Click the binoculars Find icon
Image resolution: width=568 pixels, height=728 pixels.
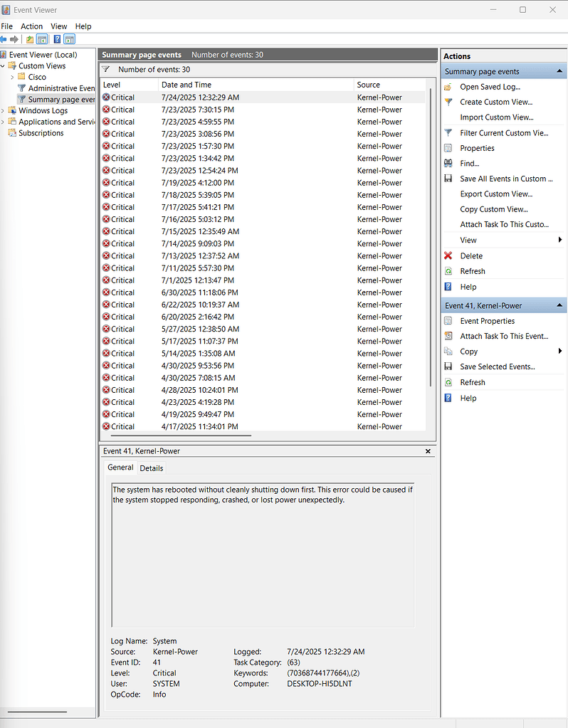click(448, 164)
